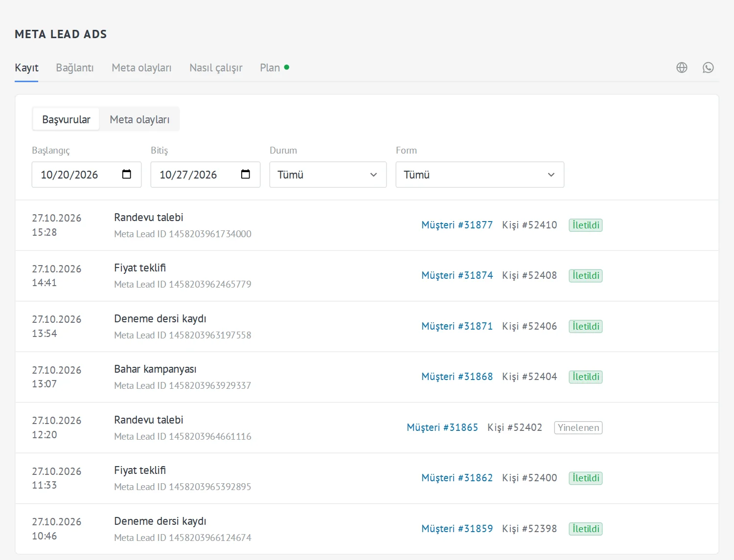Click the İletildi badge for Kişi #52410
Image resolution: width=734 pixels, height=560 pixels.
586,225
